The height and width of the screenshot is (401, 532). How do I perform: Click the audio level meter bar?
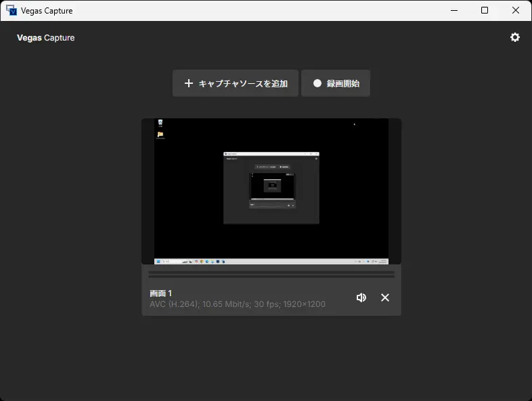click(x=271, y=275)
